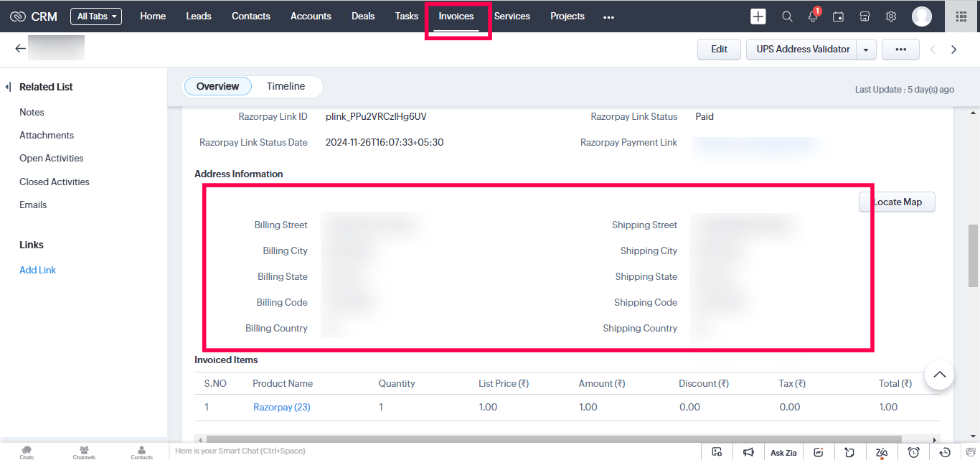The height and width of the screenshot is (460, 980).
Task: Click the scroll-to-top round arrow button
Action: click(x=939, y=375)
